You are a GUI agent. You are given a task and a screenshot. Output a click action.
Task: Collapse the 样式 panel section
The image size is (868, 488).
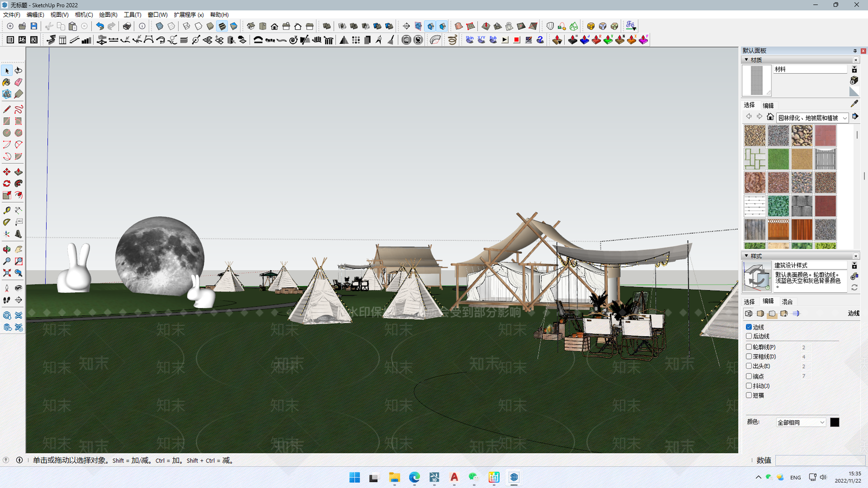[746, 256]
